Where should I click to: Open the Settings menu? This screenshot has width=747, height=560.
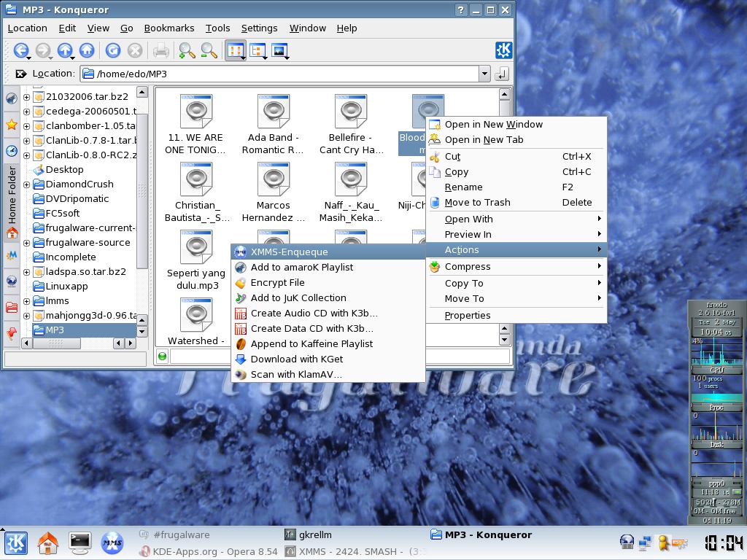click(259, 28)
